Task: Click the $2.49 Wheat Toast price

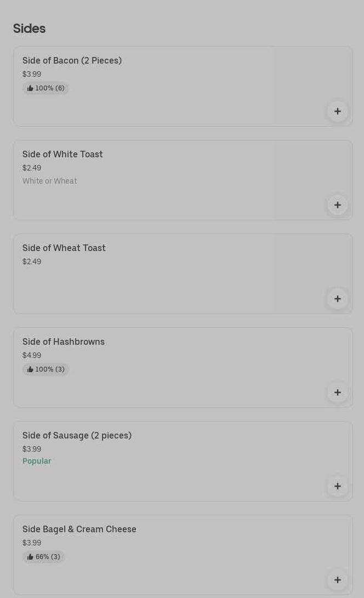Action: tap(32, 262)
